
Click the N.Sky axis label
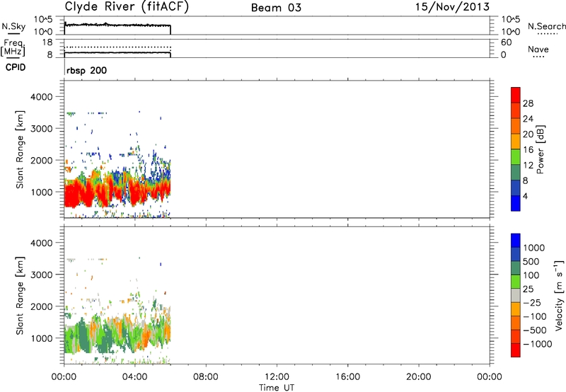pos(13,26)
